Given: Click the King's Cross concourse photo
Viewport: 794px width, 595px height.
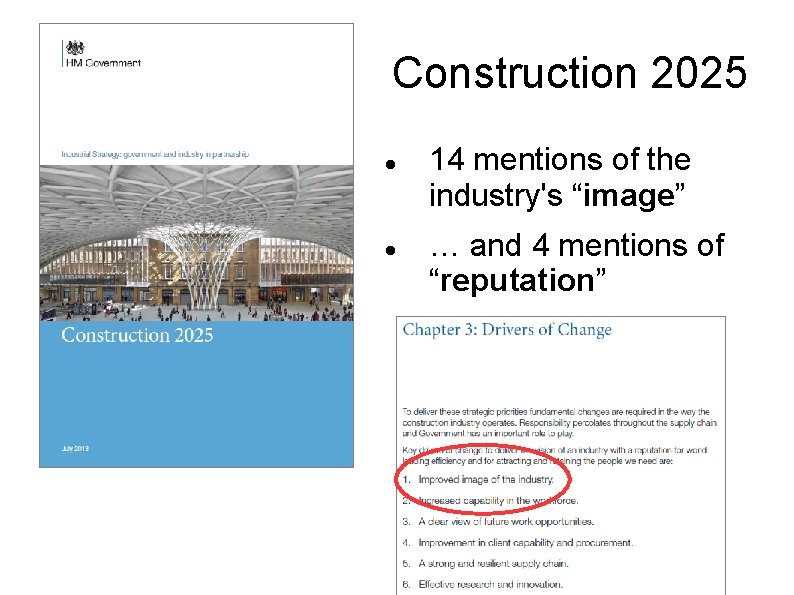Looking at the screenshot, I should coord(196,243).
